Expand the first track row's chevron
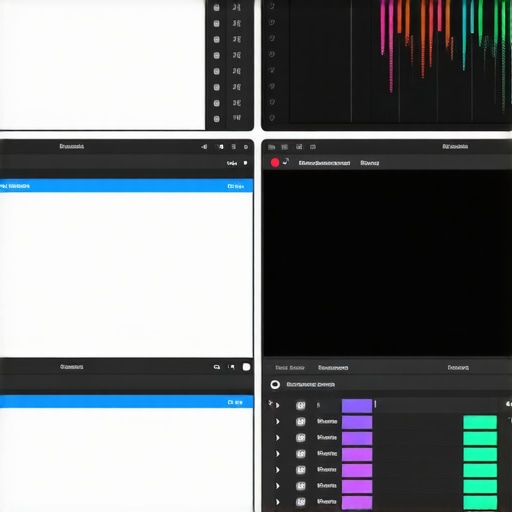 coord(277,405)
